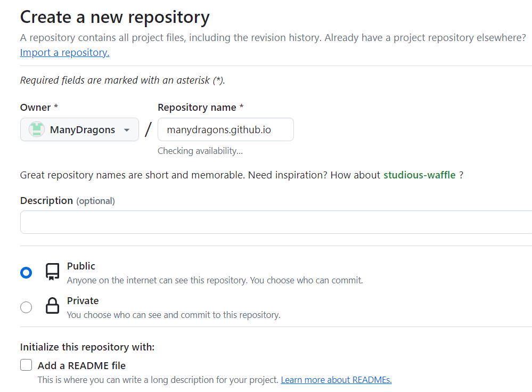Choose the Private visibility radio button
Image resolution: width=532 pixels, height=392 pixels.
pyautogui.click(x=26, y=307)
